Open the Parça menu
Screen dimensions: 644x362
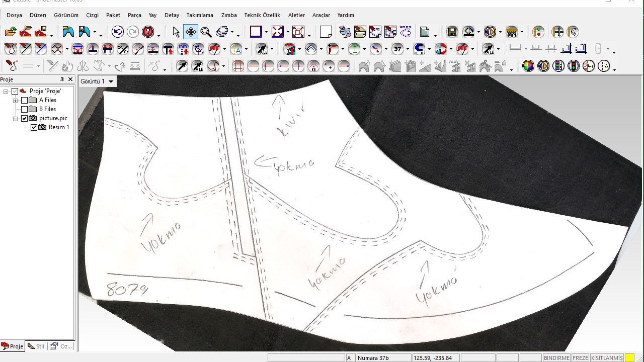(134, 15)
